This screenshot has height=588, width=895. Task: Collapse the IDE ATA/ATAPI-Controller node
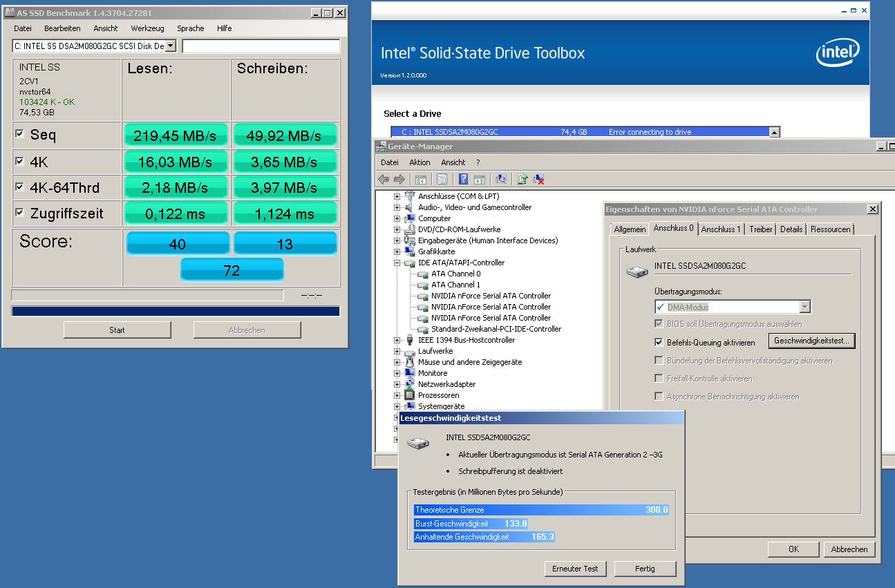[397, 263]
